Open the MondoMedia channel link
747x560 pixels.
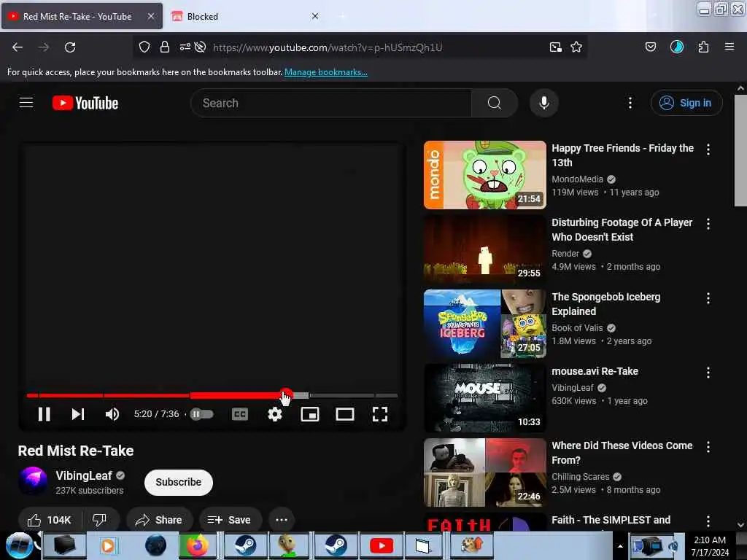[x=578, y=179]
